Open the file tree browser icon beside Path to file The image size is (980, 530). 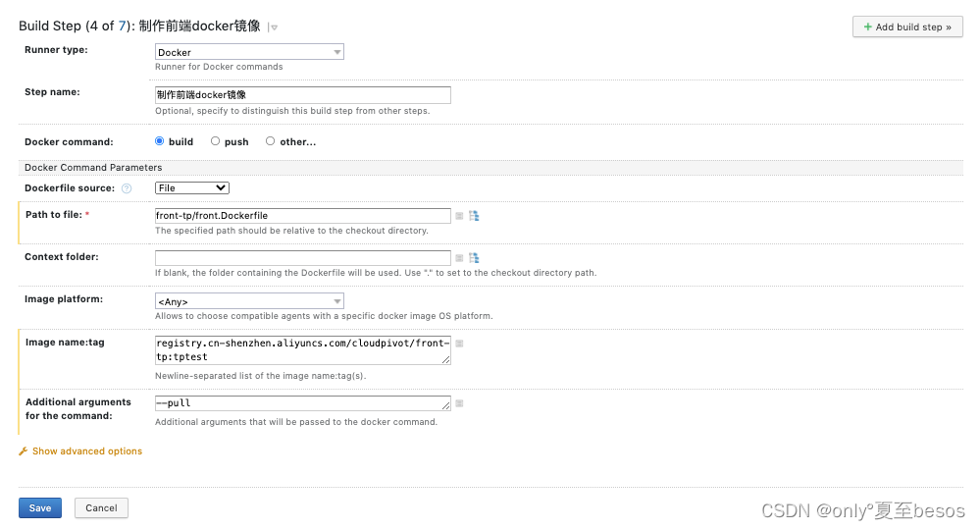pos(475,216)
